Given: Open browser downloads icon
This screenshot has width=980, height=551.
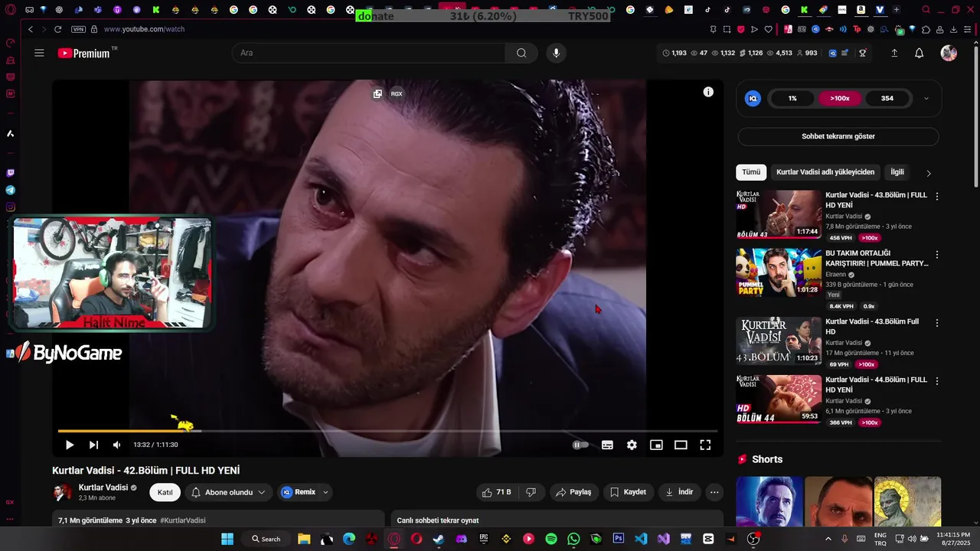Looking at the screenshot, I should (x=954, y=29).
